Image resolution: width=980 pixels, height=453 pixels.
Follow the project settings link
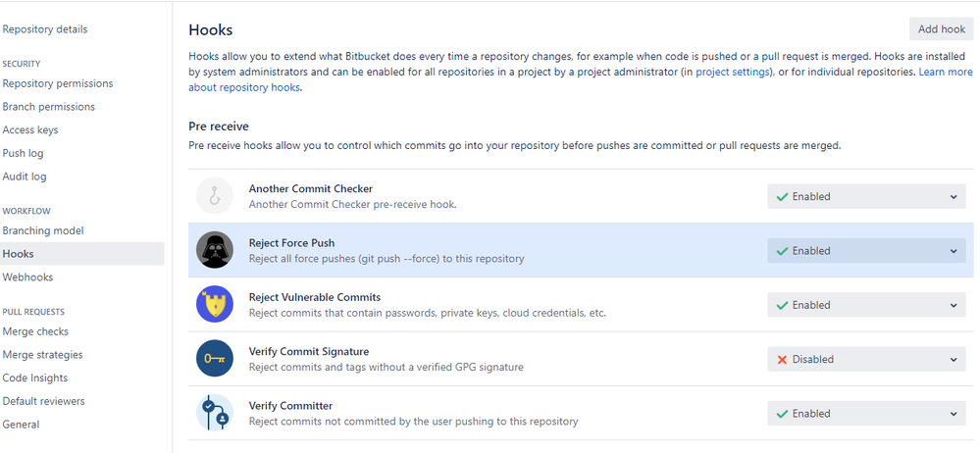[733, 72]
